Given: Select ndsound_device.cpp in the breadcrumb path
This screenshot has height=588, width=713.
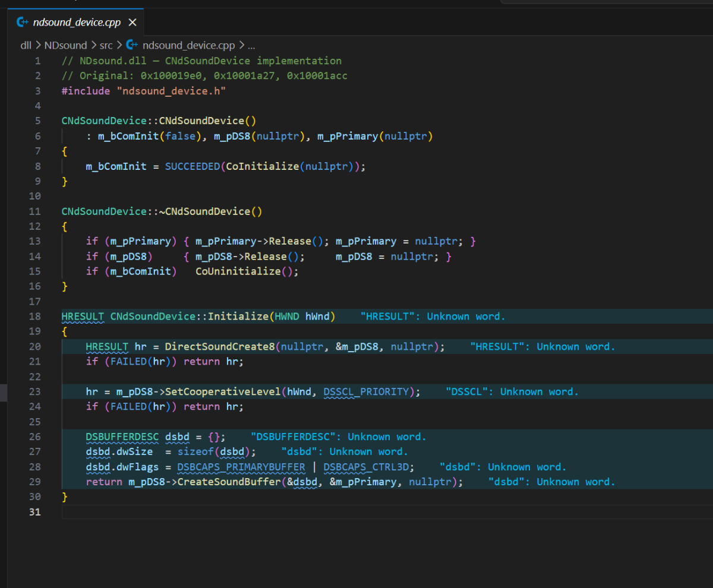Looking at the screenshot, I should 188,45.
